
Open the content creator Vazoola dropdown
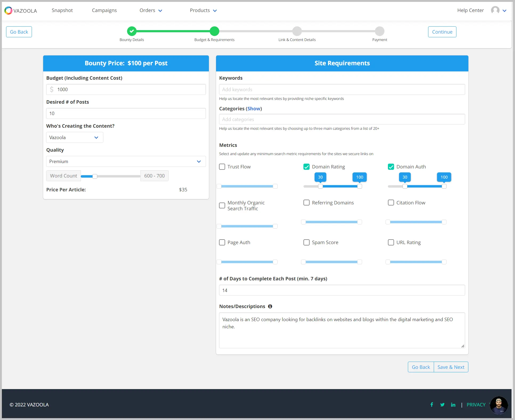pos(75,138)
